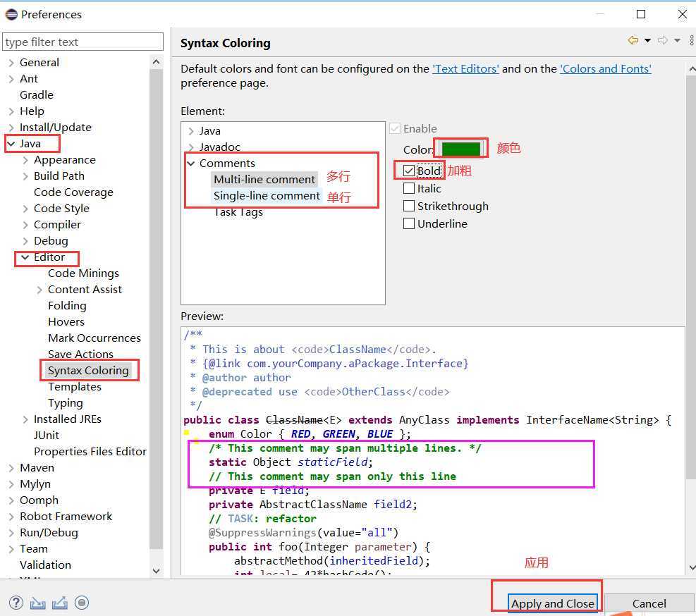
Task: Enable the Italic checkbox
Action: [x=409, y=189]
